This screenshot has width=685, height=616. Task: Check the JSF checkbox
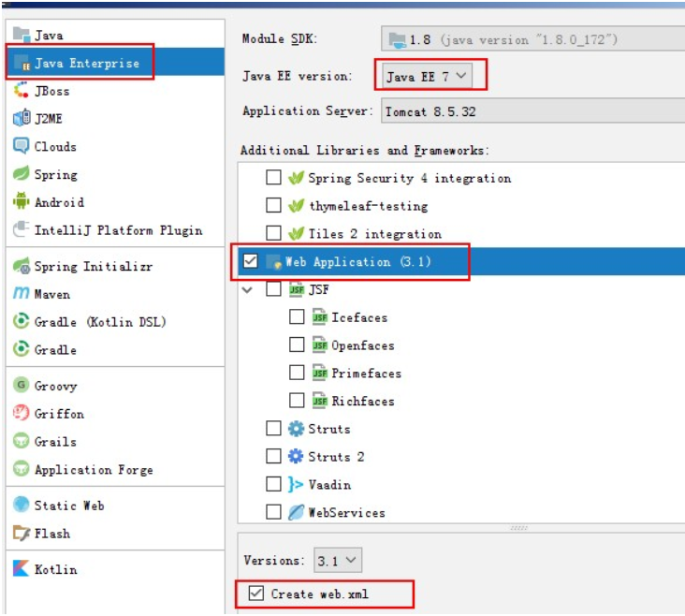[x=274, y=289]
